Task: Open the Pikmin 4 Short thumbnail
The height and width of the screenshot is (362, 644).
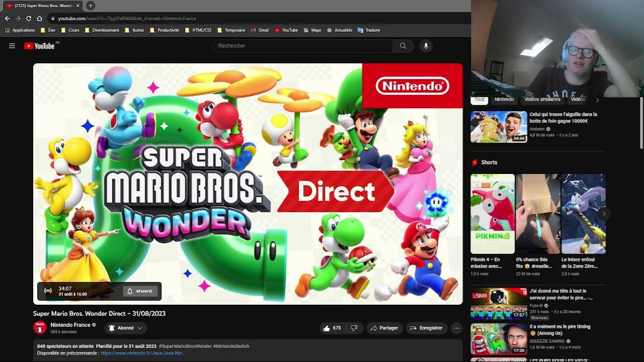Action: (x=492, y=214)
